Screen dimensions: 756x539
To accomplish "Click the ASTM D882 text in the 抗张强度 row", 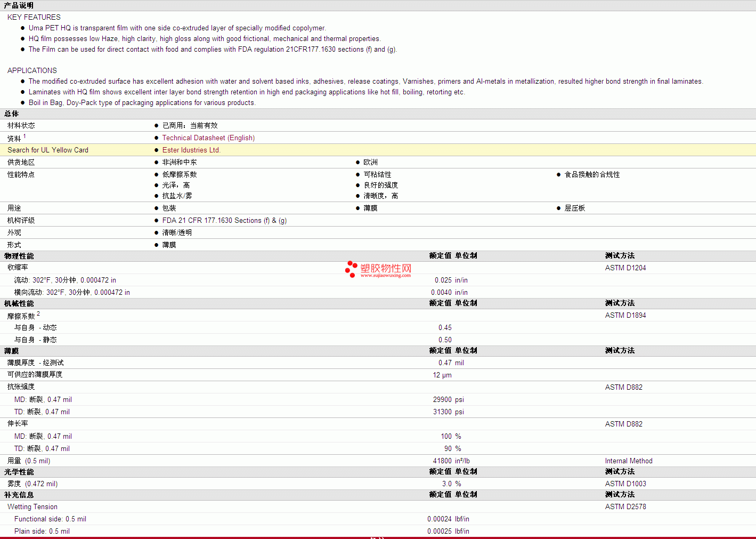I will pyautogui.click(x=624, y=387).
